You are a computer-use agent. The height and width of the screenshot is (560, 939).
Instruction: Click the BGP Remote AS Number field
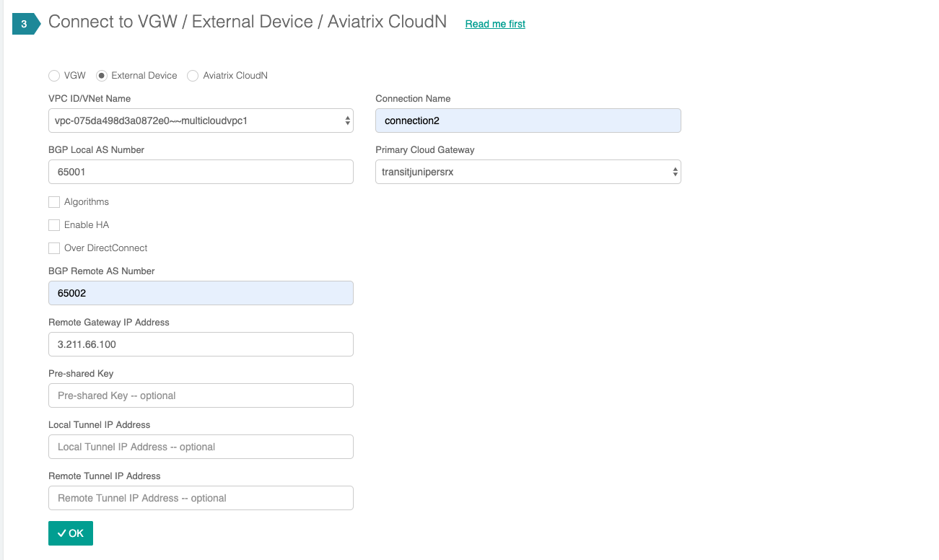pyautogui.click(x=201, y=293)
